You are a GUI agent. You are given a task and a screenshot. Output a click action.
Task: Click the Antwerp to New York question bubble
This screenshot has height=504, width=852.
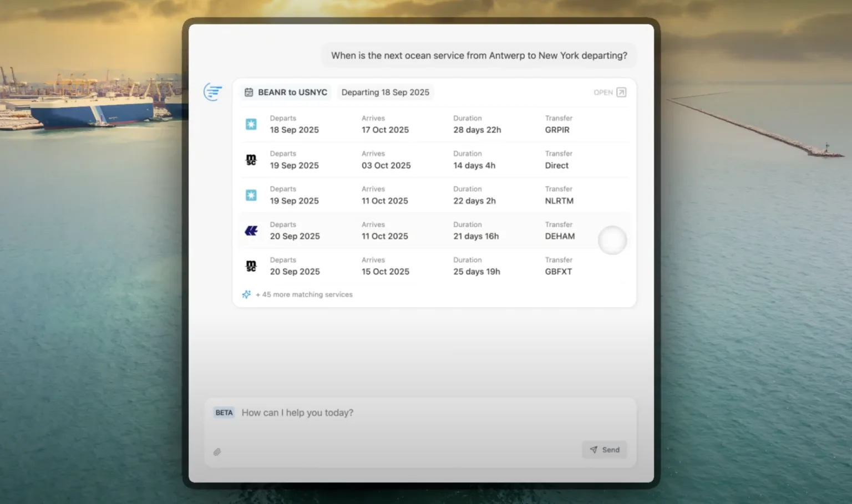coord(479,56)
